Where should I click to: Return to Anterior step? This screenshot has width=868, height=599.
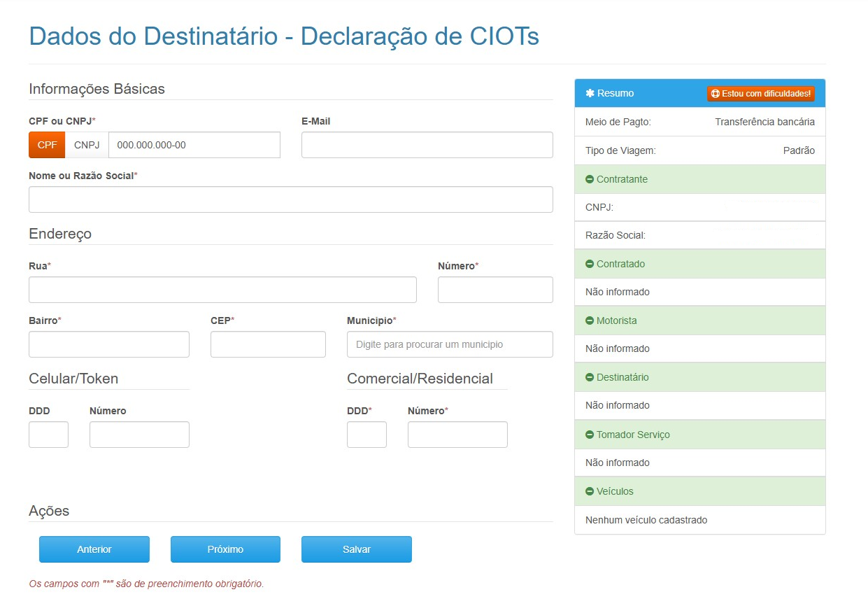point(94,549)
